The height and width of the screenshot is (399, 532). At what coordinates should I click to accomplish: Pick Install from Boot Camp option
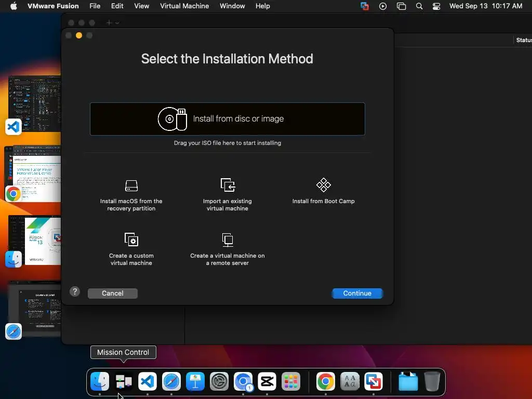point(323,191)
